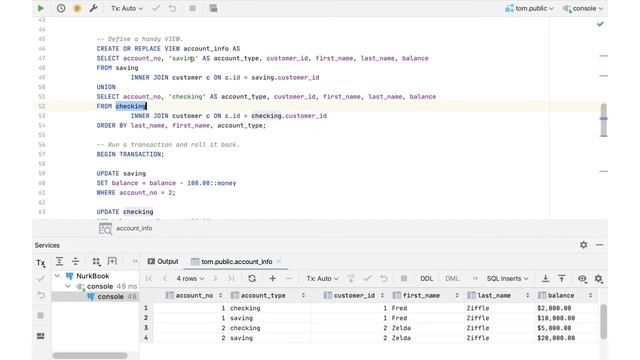Screen dimensions: 640x360
Task: Export data with the download arrow icon
Action: [x=545, y=278]
